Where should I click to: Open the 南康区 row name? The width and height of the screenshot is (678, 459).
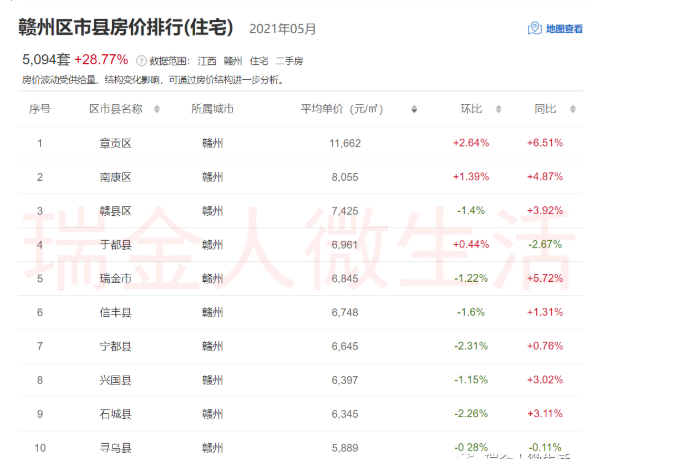[x=115, y=177]
